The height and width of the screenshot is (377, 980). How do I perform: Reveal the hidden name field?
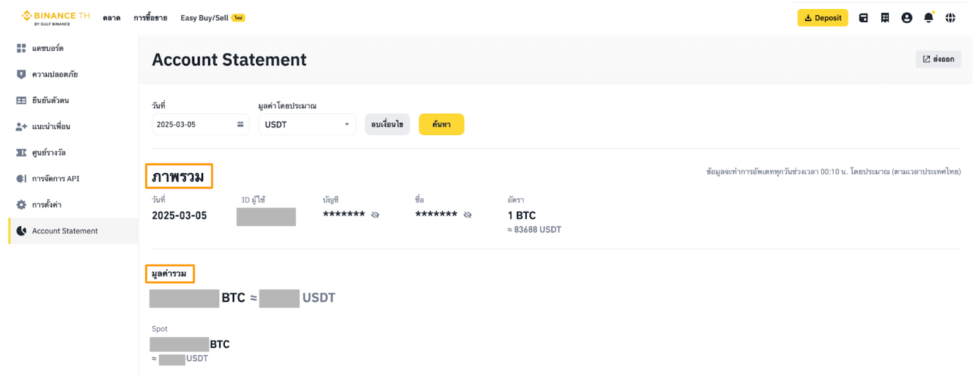[468, 215]
